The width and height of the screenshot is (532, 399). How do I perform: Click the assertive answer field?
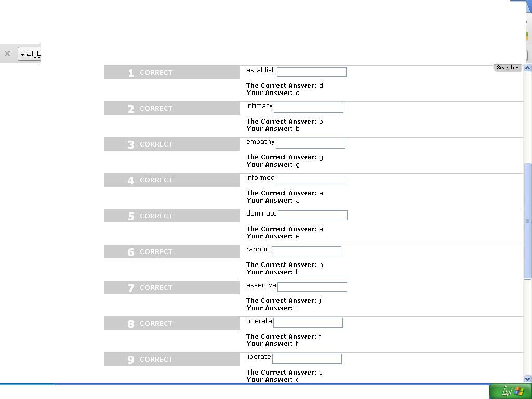click(x=312, y=287)
